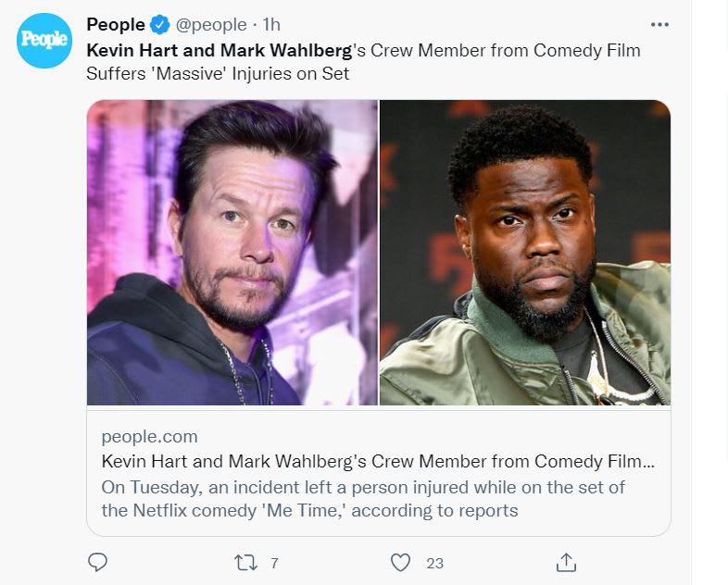This screenshot has height=585, width=728.
Task: Click the like count 23
Action: [434, 563]
